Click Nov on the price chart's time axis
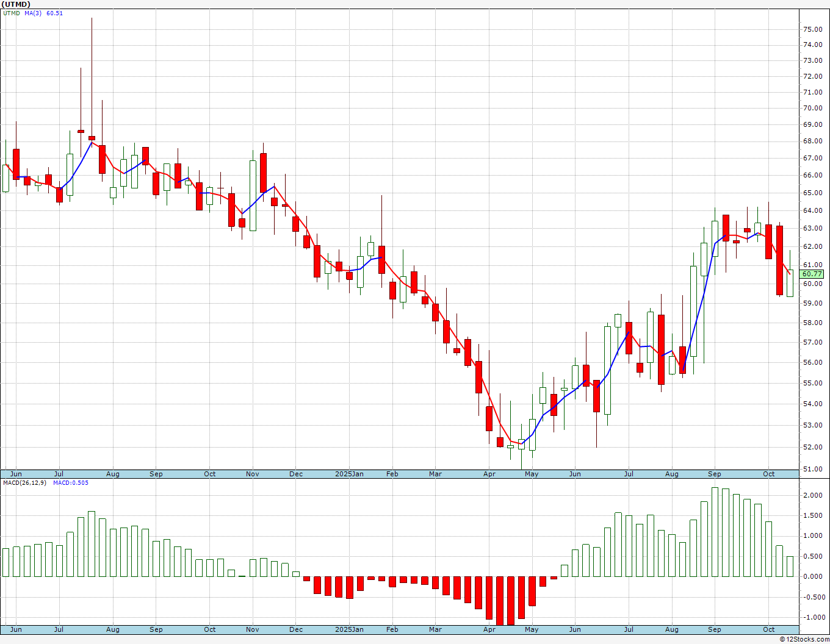The height and width of the screenshot is (644, 830). click(x=253, y=474)
